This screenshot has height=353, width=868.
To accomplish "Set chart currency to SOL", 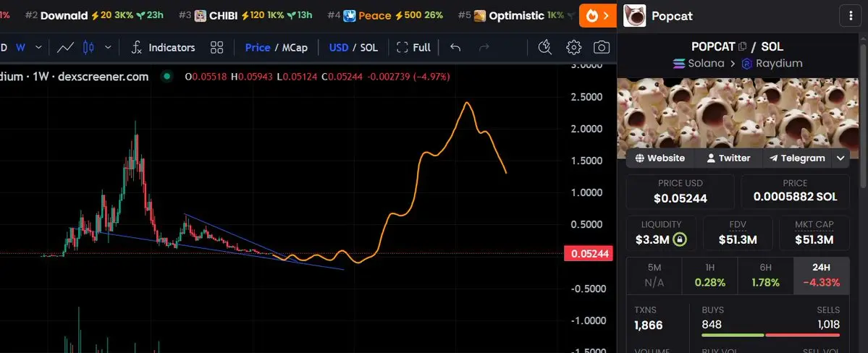I will pyautogui.click(x=368, y=48).
